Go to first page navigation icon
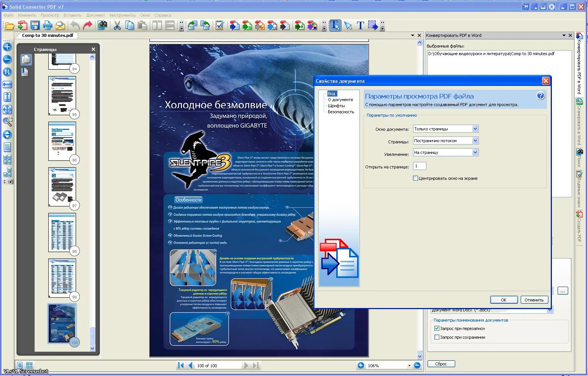588x376 pixels. click(181, 365)
